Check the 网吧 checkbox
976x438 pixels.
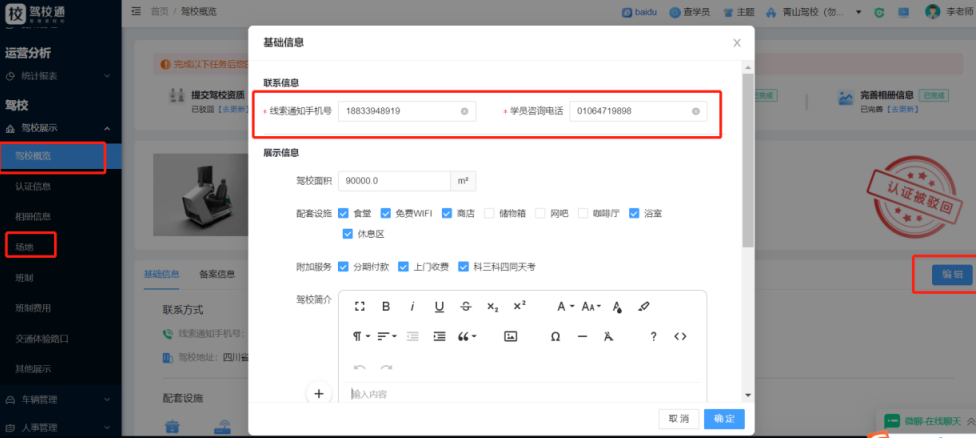pos(540,213)
